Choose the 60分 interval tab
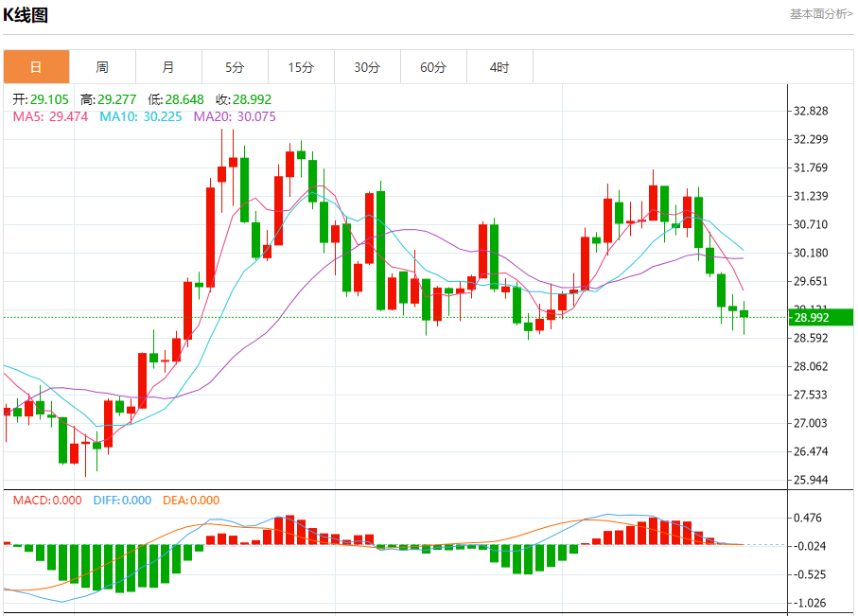This screenshot has width=858, height=616. pos(433,67)
